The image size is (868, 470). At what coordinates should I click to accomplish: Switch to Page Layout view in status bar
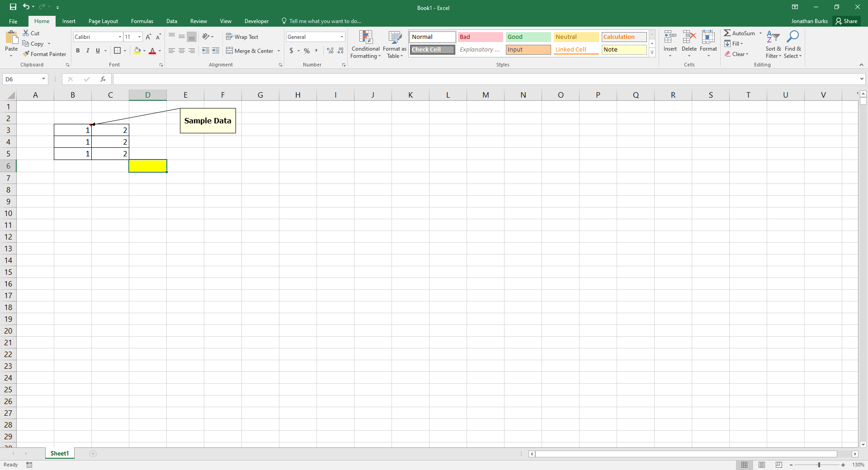click(762, 465)
